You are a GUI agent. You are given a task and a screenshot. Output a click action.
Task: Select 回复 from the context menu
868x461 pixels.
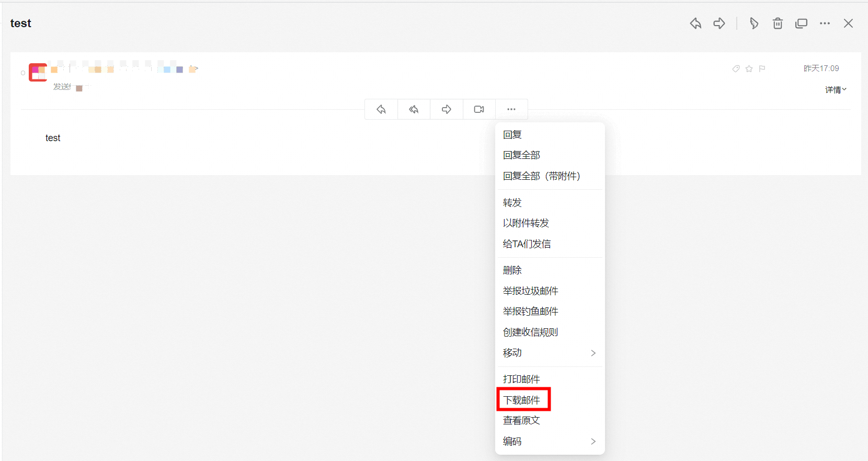[550, 135]
